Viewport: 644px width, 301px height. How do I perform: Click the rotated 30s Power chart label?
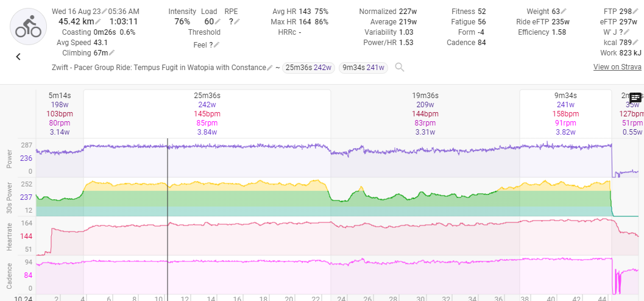[10, 197]
